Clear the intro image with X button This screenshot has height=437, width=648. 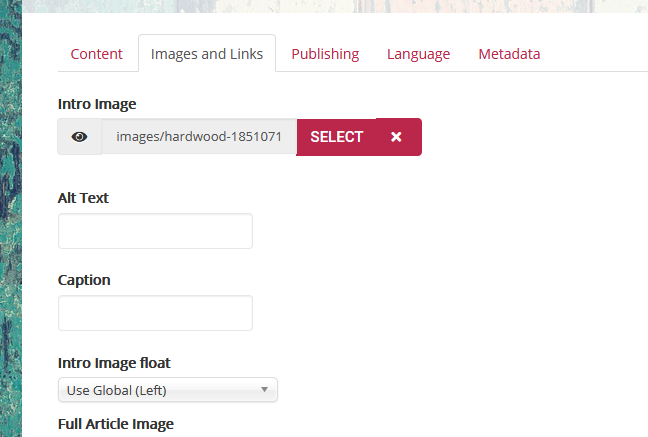[x=397, y=137]
